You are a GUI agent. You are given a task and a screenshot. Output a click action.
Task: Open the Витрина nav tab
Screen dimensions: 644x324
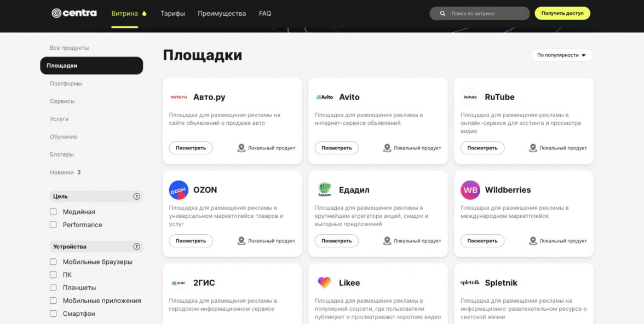[x=124, y=14]
